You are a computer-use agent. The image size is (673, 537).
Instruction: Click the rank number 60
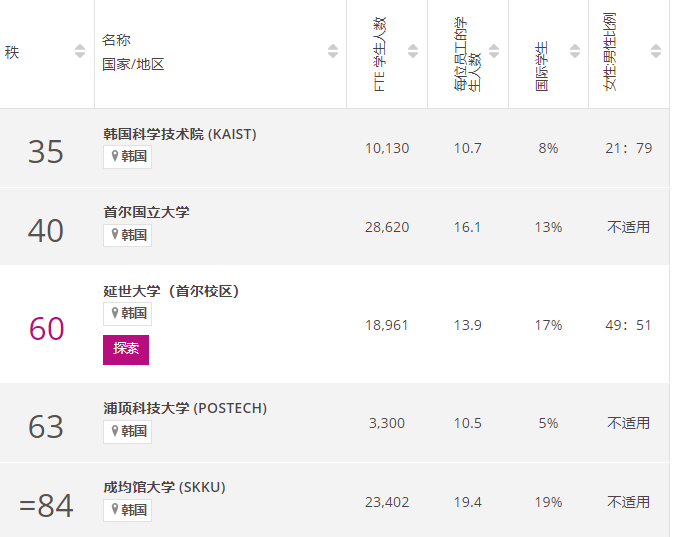[x=46, y=329]
